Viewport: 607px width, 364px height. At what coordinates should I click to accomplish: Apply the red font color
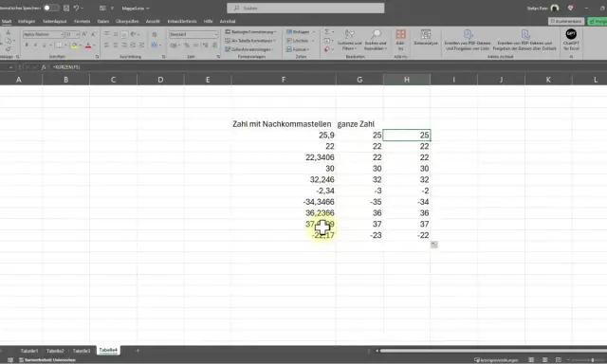pos(88,45)
